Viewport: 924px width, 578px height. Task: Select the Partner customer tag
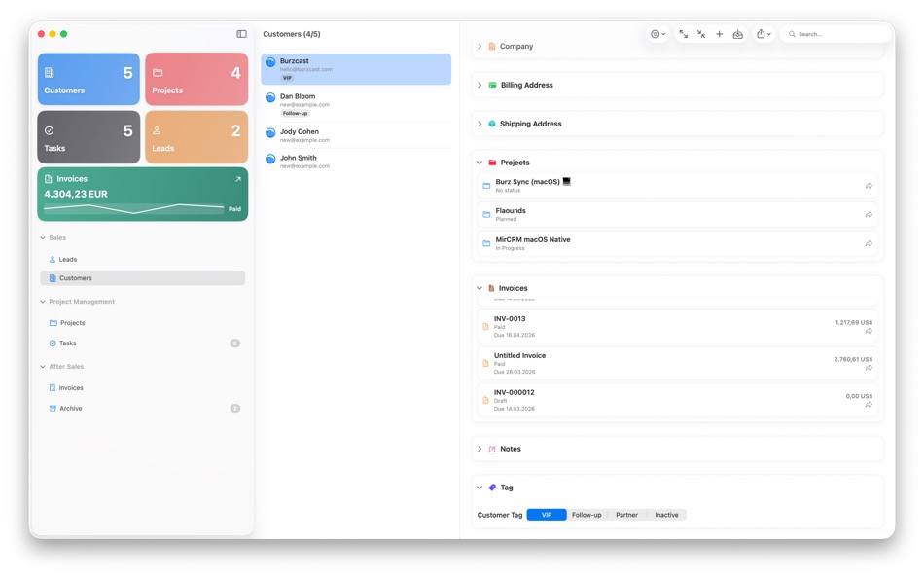pos(627,515)
